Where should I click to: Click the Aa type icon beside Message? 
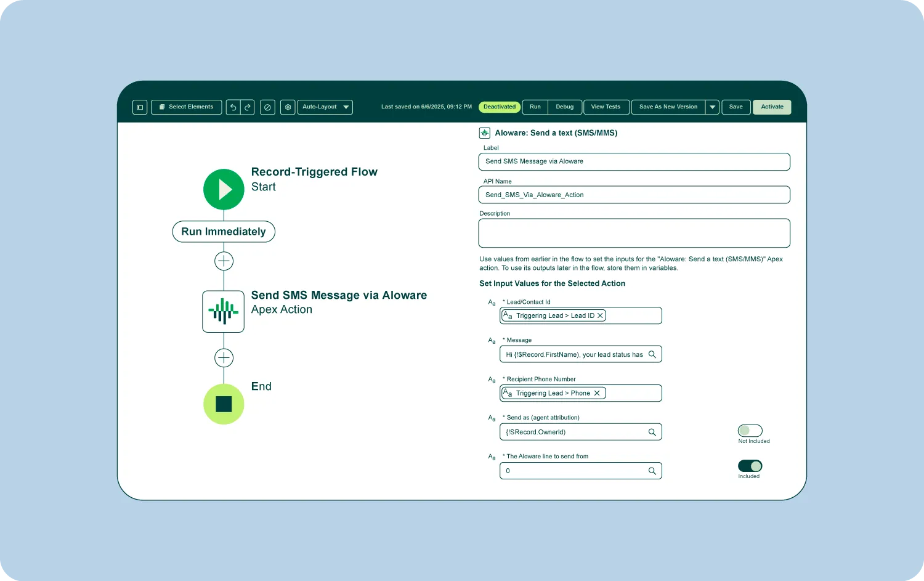(x=492, y=341)
